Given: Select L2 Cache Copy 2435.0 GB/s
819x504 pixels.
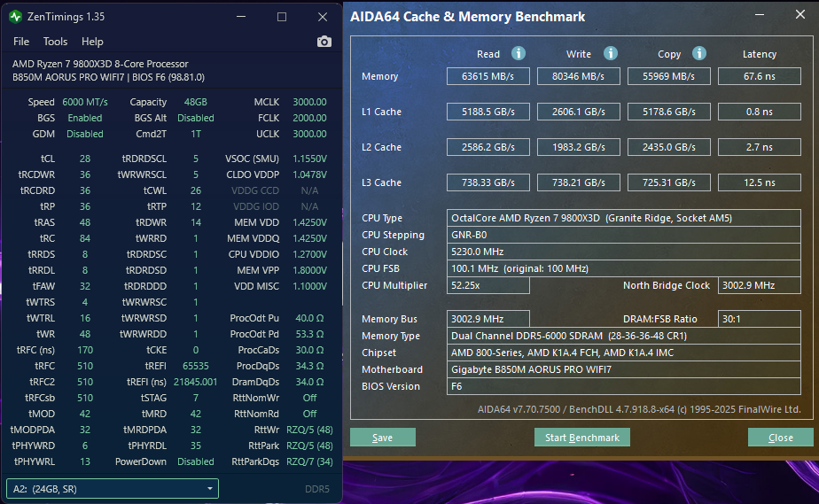Looking at the screenshot, I should click(x=668, y=147).
